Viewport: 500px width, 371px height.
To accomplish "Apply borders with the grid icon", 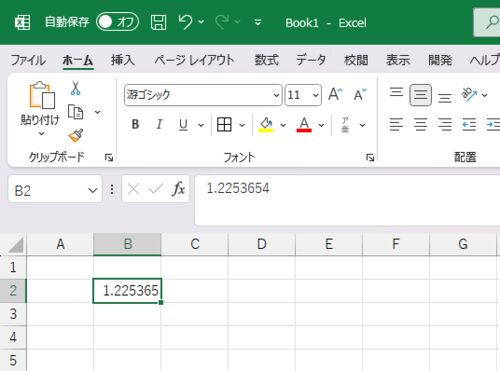I will [224, 124].
